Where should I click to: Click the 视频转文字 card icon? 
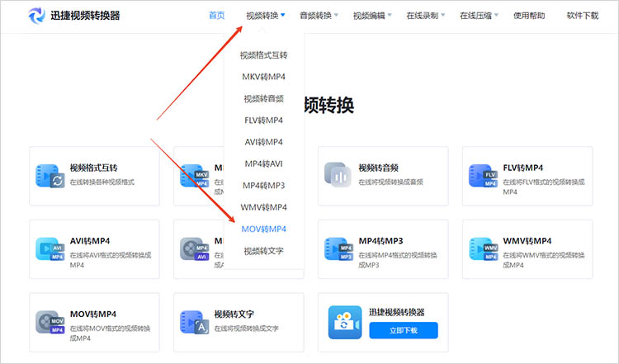194,322
